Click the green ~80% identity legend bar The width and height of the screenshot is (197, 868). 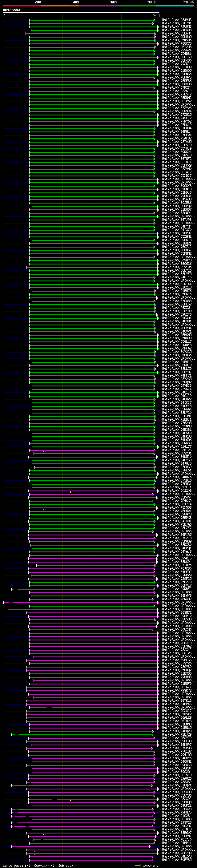coord(137,6)
